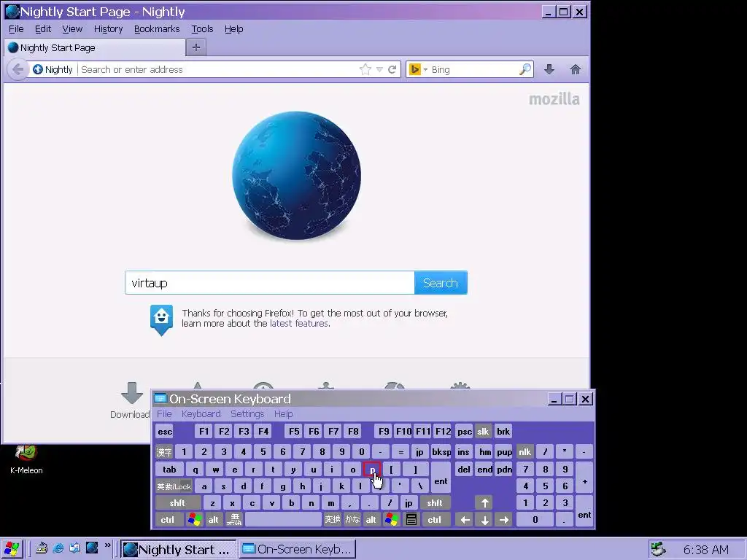The height and width of the screenshot is (560, 747).
Task: Toggle the nlk num lock key
Action: click(525, 452)
